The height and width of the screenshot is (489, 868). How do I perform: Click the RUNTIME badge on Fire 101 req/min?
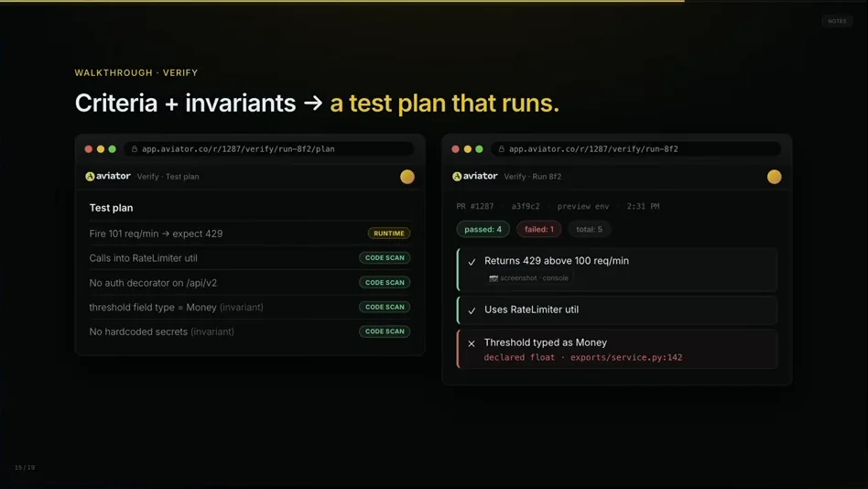(x=389, y=234)
